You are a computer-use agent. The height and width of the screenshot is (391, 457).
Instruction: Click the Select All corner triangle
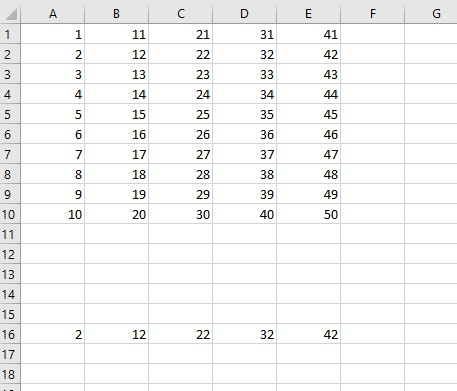[10, 14]
